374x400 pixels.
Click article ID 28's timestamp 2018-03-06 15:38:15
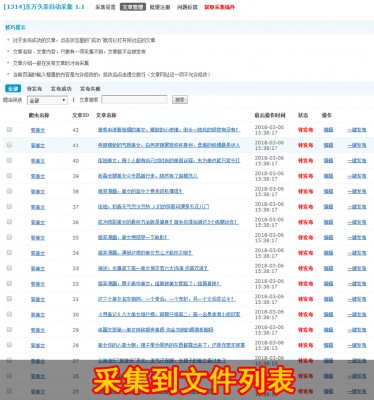pos(269,345)
